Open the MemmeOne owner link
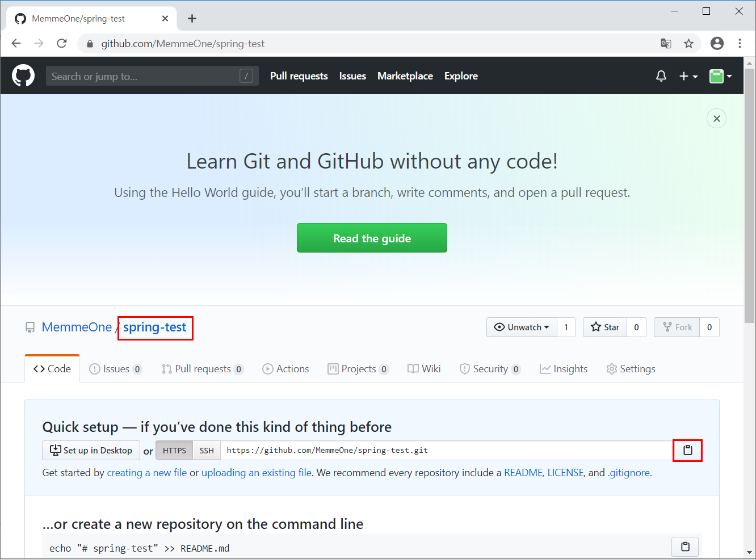Screen dimensions: 756x559 [77, 327]
